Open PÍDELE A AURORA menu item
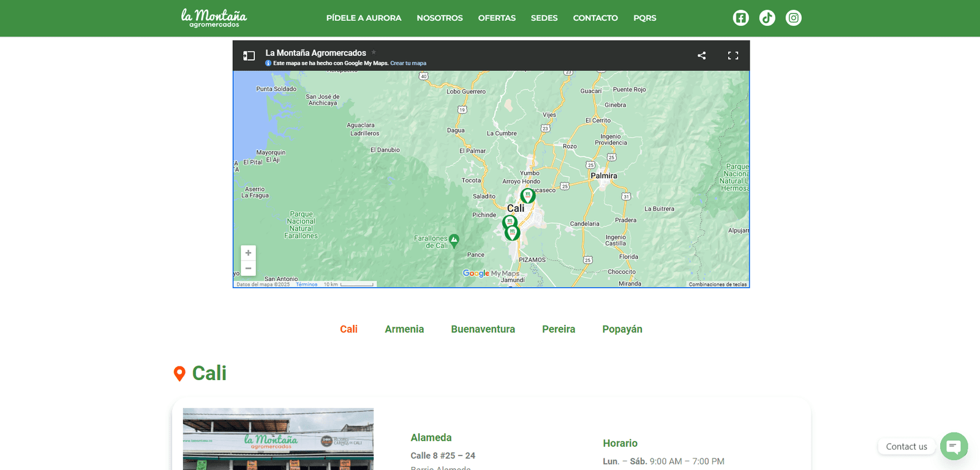 coord(364,18)
